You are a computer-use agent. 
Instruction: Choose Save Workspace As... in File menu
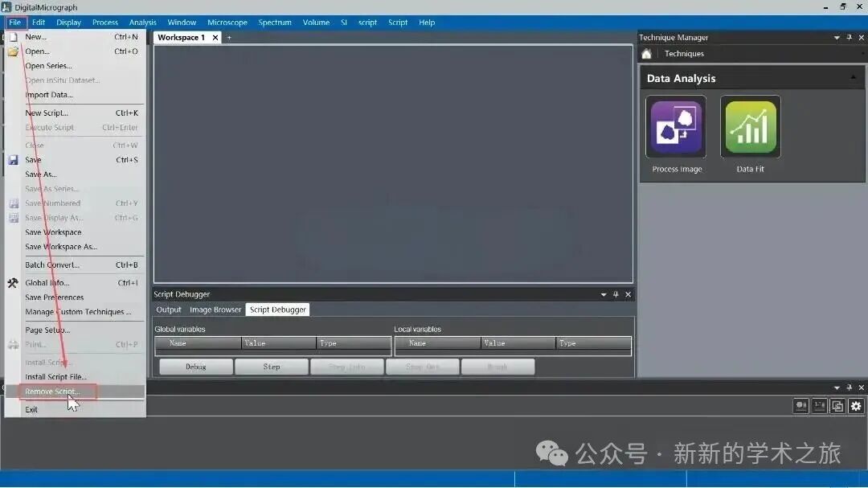[x=76, y=247]
